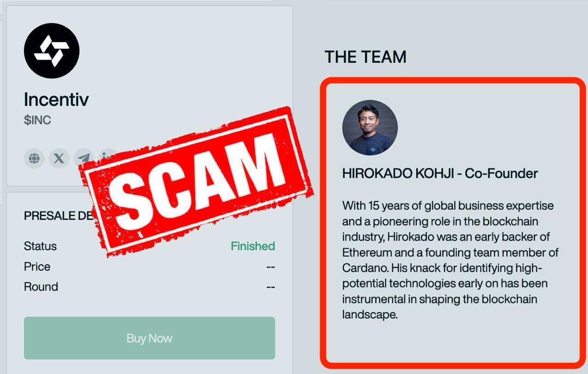The image size is (588, 374).
Task: Click the Buy Now button
Action: [x=149, y=338]
